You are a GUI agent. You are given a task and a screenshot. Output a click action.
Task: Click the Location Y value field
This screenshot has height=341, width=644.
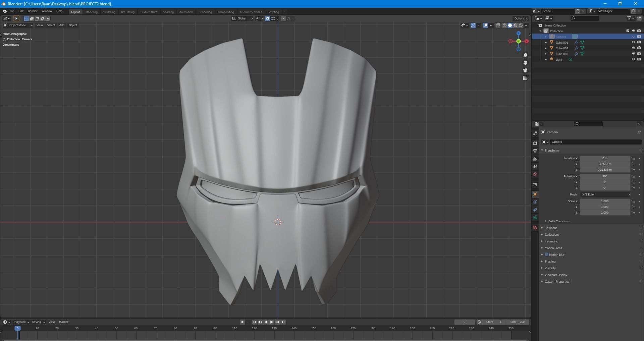coord(605,164)
